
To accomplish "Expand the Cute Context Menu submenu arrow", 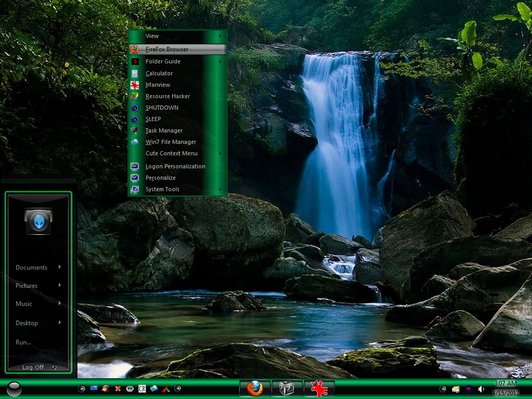I will (x=220, y=154).
